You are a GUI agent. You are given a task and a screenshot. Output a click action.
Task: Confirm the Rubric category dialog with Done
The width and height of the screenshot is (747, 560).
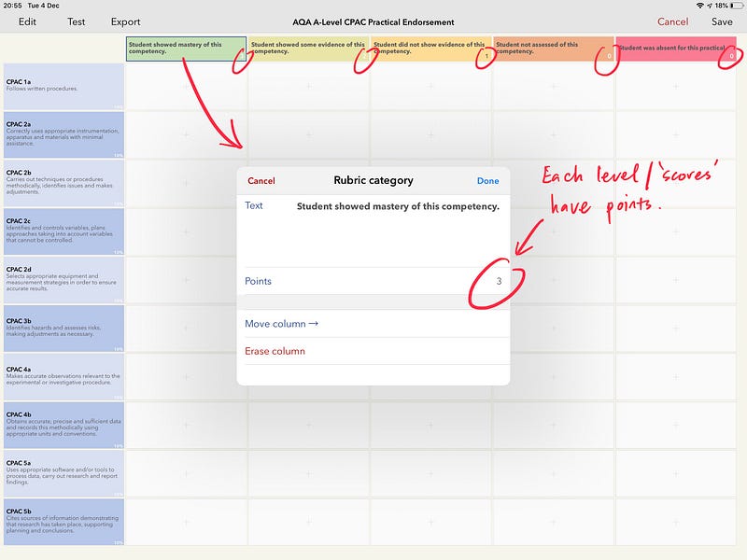pyautogui.click(x=487, y=181)
